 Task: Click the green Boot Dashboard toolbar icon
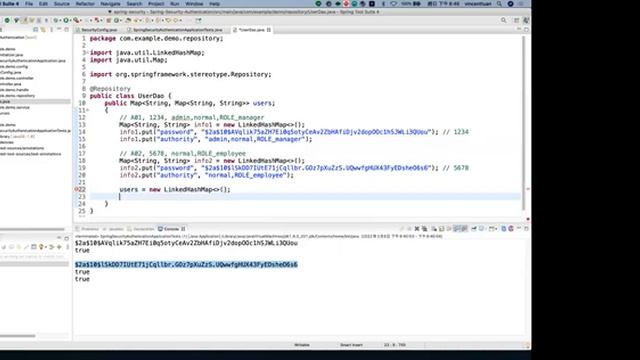[7, 20]
